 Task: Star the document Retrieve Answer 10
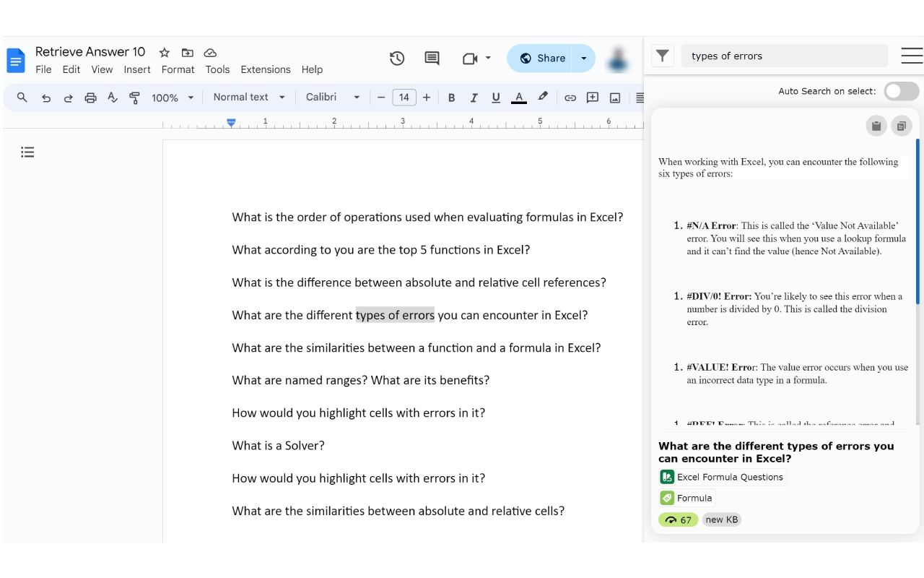click(165, 53)
